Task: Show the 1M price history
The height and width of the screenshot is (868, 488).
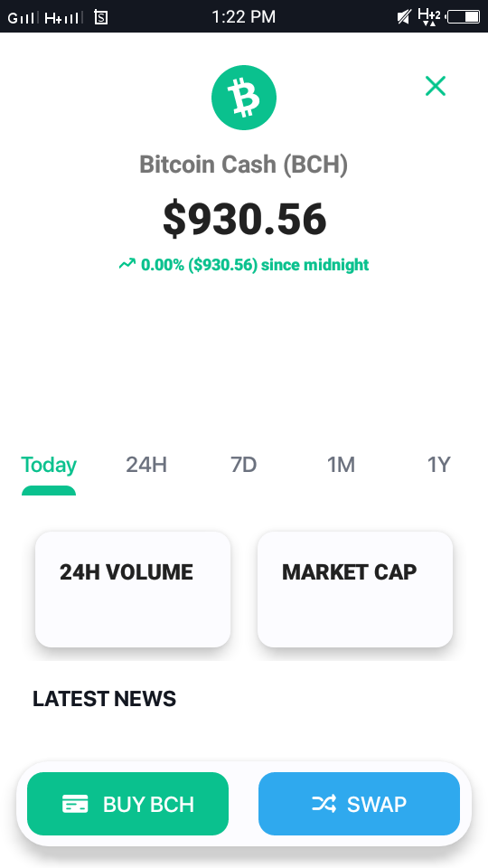Action: point(341,465)
